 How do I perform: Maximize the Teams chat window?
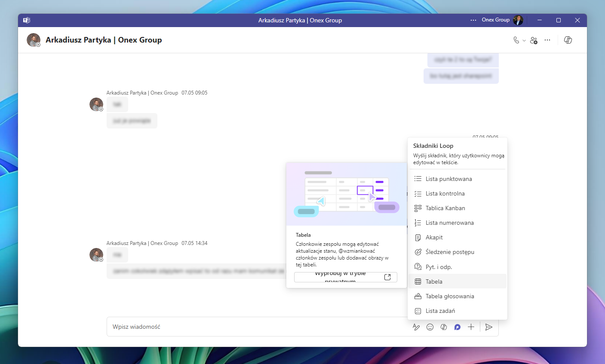pyautogui.click(x=559, y=20)
